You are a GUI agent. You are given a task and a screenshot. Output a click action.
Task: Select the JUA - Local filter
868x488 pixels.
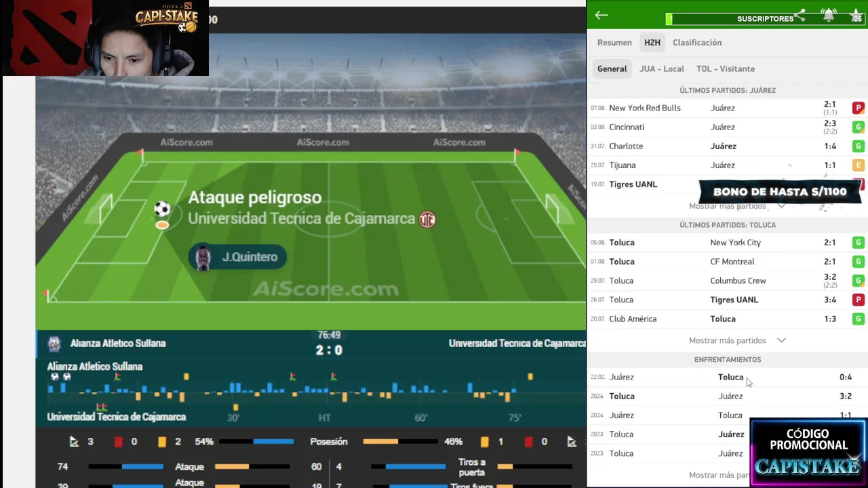pos(661,68)
